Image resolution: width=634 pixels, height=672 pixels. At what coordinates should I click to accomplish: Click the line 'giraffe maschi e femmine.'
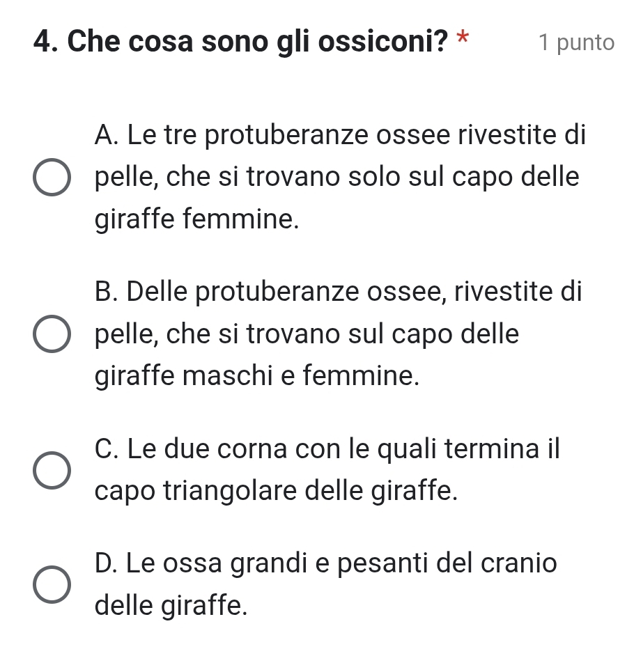pyautogui.click(x=257, y=378)
